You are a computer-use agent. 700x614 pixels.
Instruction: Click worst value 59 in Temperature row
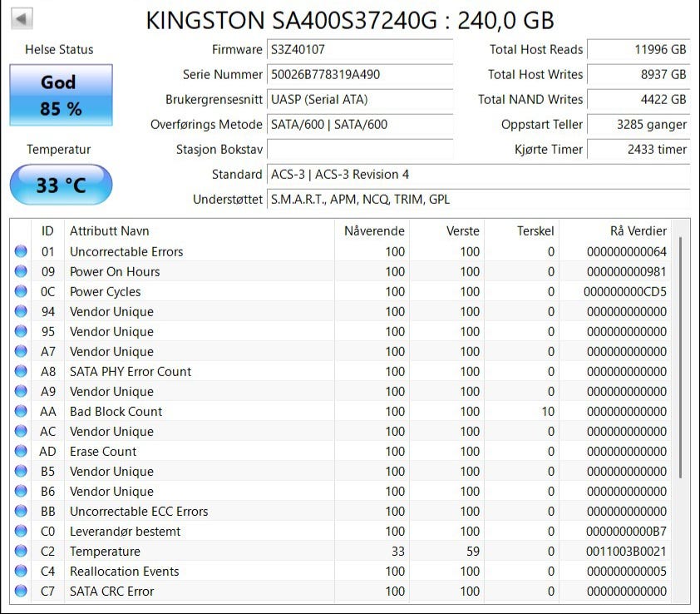click(473, 552)
